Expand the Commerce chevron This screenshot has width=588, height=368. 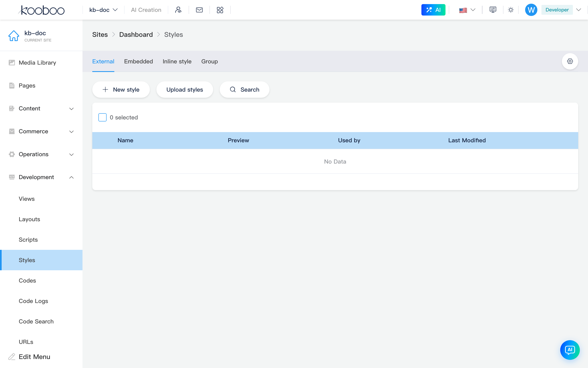click(x=71, y=132)
